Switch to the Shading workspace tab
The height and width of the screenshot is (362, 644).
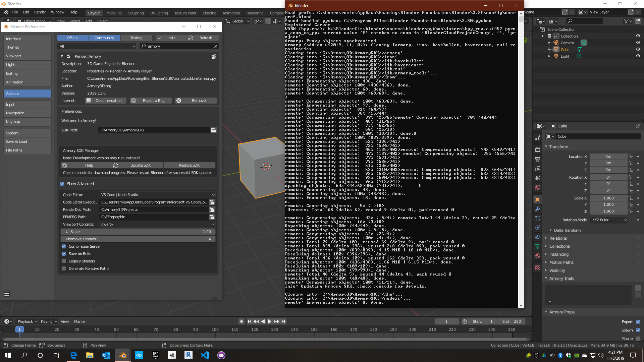tap(210, 13)
